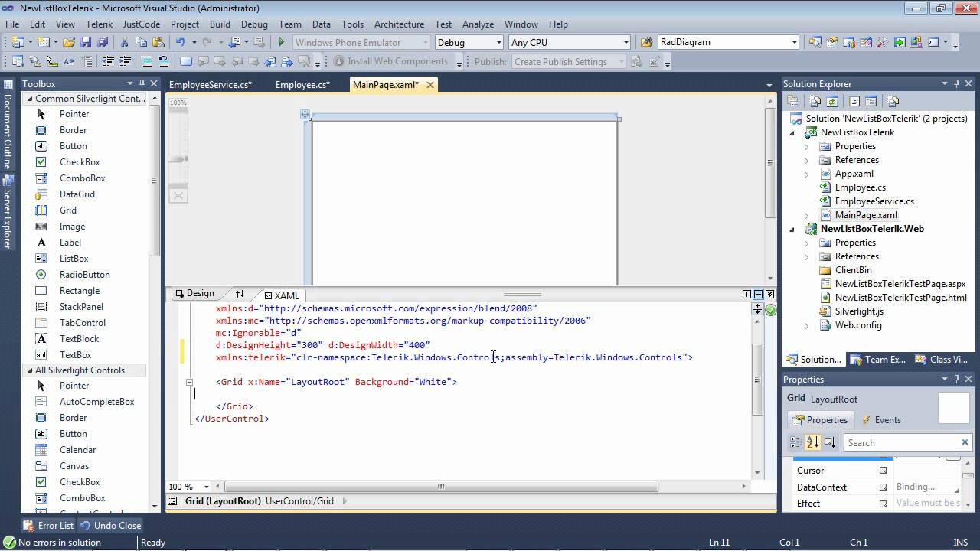Refresh Solution Explorer with the green arrows icon
The image size is (980, 551).
click(x=832, y=101)
